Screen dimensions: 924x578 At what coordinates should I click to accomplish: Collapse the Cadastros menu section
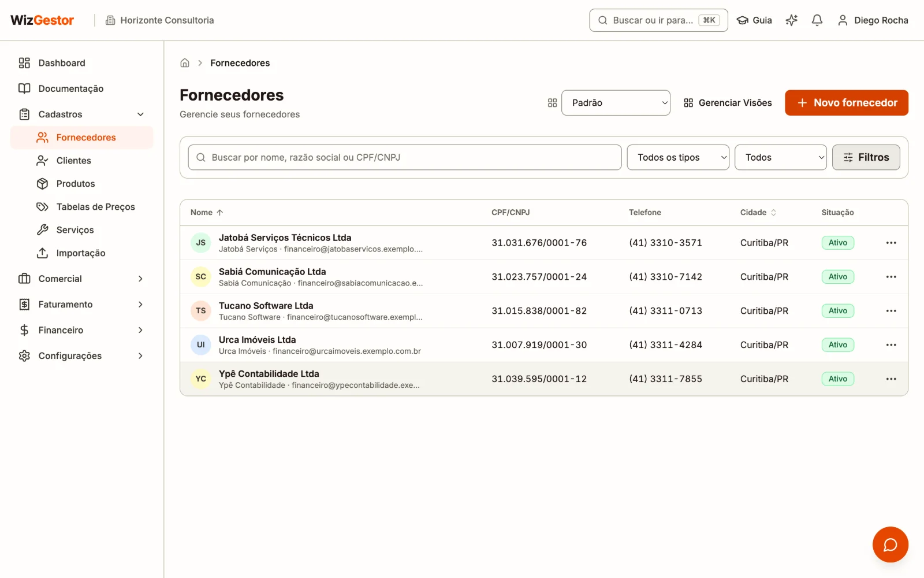pos(81,114)
